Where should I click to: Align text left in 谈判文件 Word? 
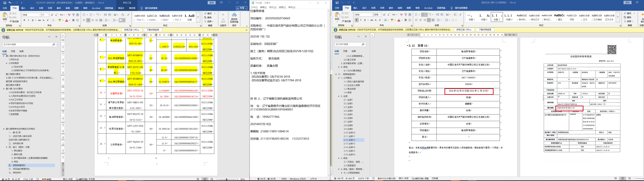tap(84, 20)
